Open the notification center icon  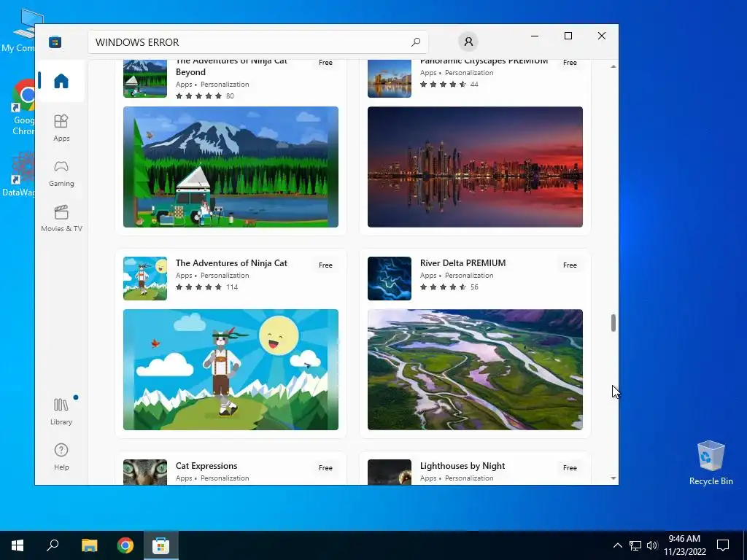[723, 545]
